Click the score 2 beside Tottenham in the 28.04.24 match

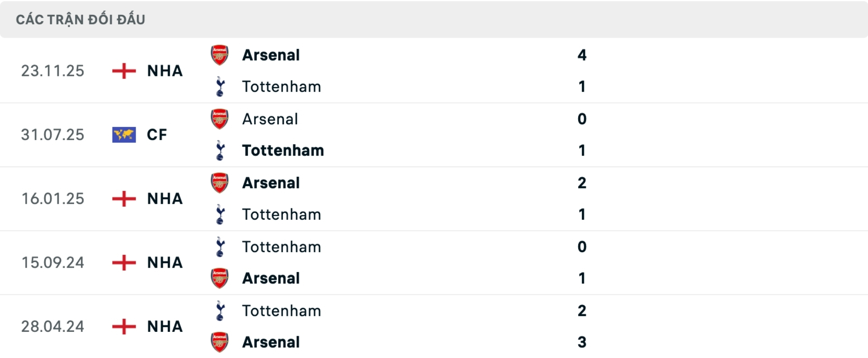tap(583, 311)
